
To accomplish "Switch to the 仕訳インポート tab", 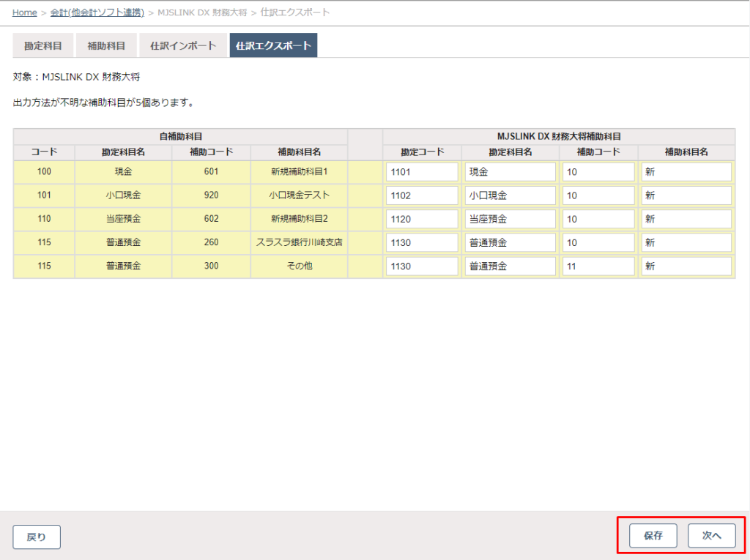I will coord(183,45).
